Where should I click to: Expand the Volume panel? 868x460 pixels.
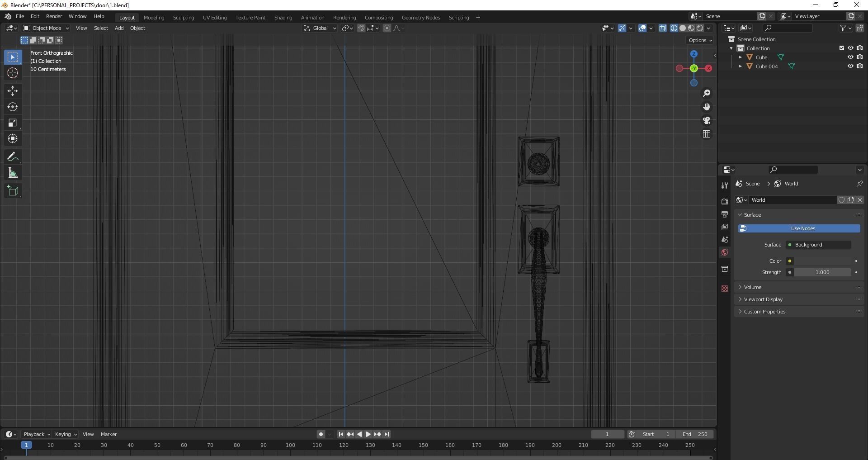coord(799,287)
